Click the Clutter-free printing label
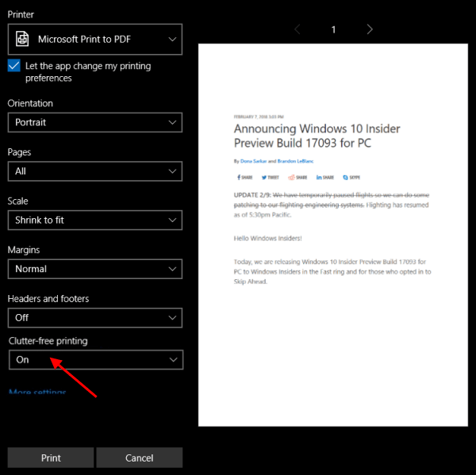The height and width of the screenshot is (475, 476). tap(48, 341)
